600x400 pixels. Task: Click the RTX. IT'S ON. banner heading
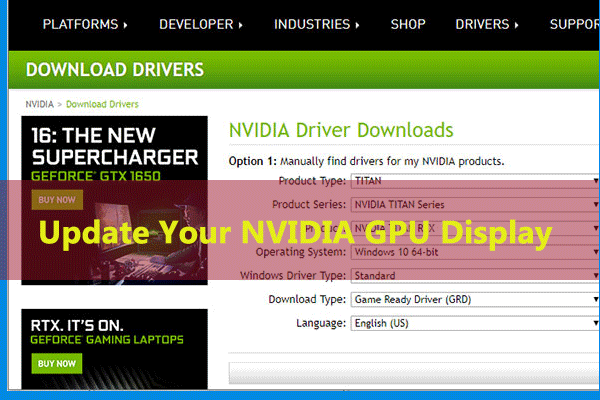77,326
